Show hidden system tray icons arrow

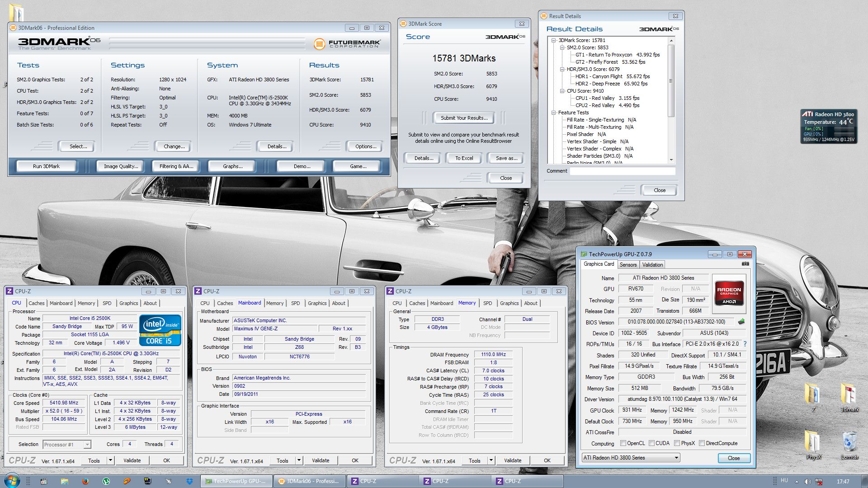(x=797, y=482)
